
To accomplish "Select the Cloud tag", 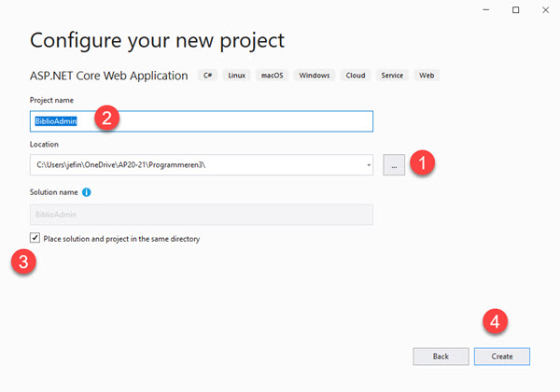I will pos(356,76).
